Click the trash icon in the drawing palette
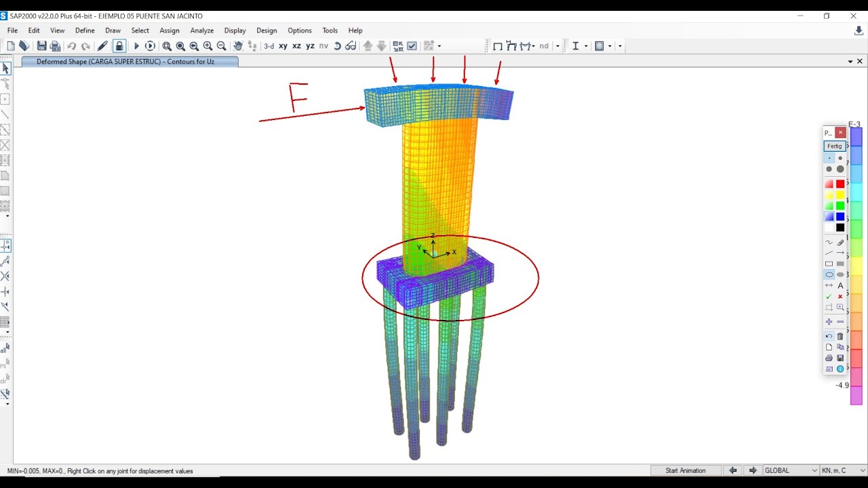 840,336
